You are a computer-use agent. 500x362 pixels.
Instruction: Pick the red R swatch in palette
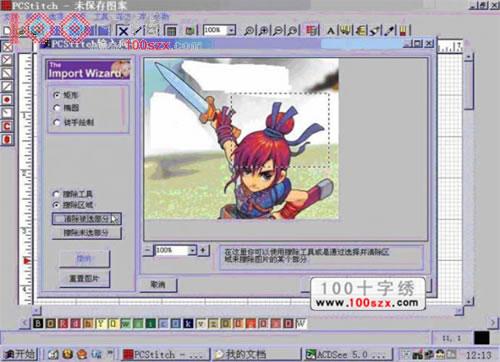point(63,323)
